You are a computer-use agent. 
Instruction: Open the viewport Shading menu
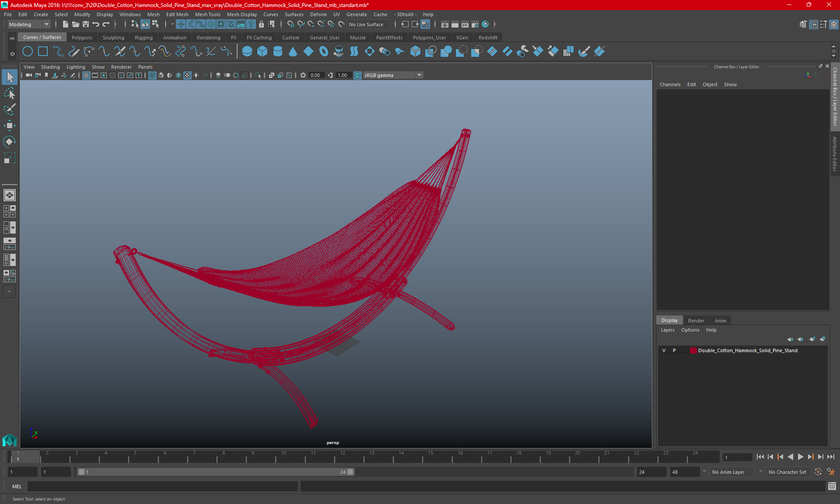point(50,67)
